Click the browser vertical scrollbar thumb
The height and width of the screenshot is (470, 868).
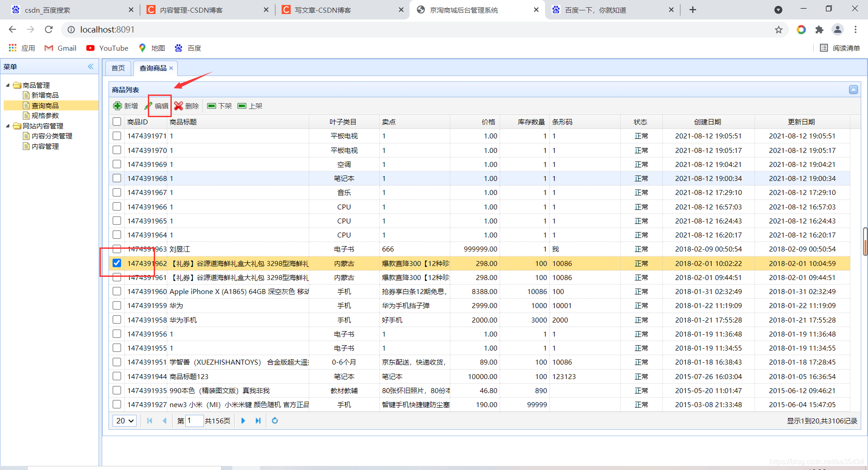pos(865,242)
